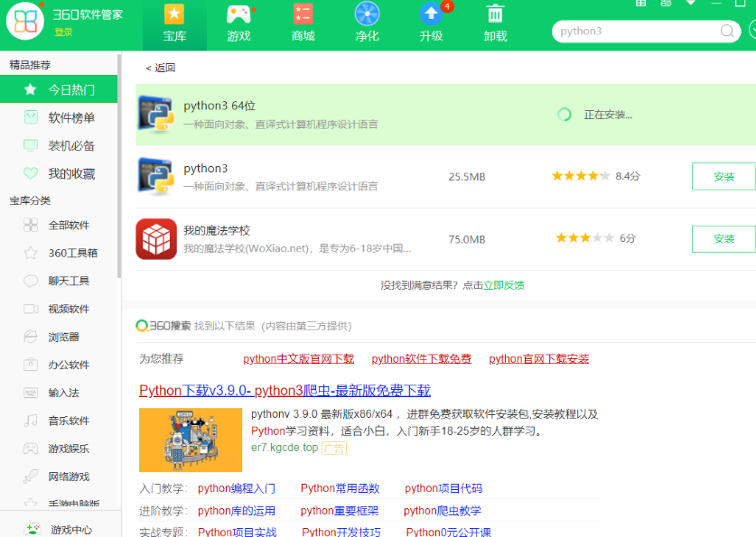
Task: Select 今日热门 in the sidebar
Action: [x=59, y=89]
